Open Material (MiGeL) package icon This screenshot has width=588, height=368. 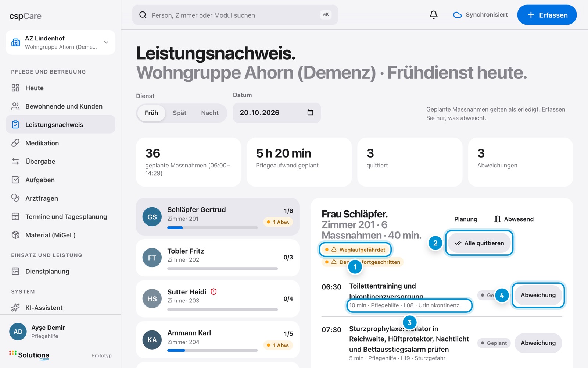(15, 235)
